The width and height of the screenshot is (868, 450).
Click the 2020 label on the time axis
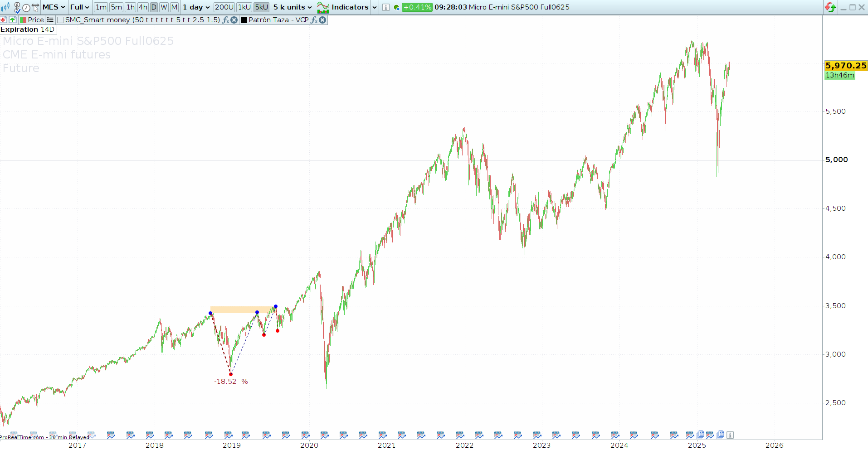309,445
